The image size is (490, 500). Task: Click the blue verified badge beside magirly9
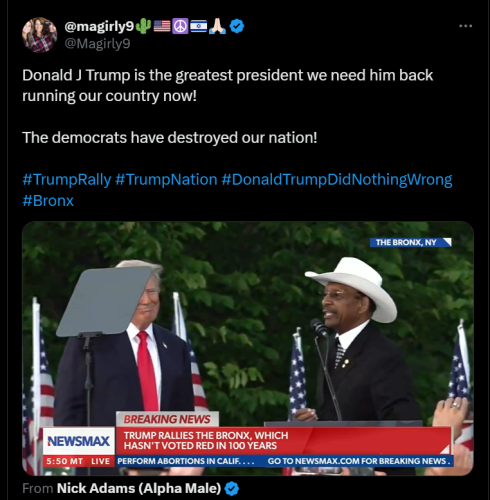237,26
